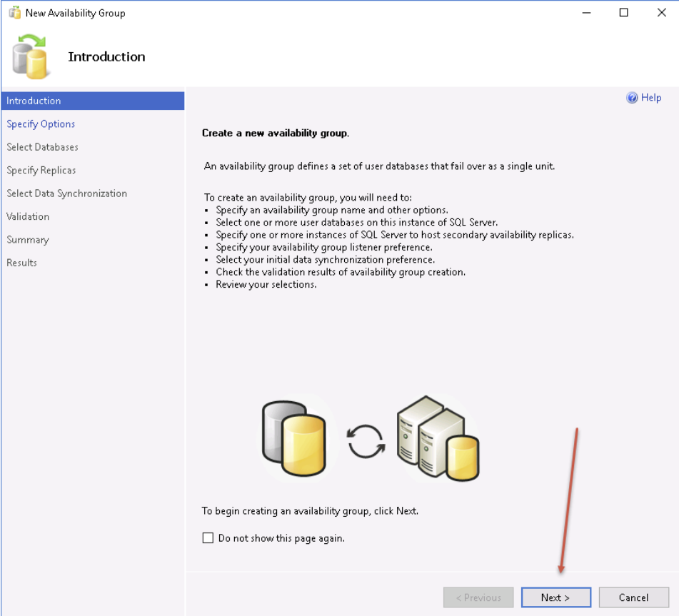Screen dimensions: 679x616
Task: Click 'Create a new availability group.' heading
Action: [x=276, y=133]
